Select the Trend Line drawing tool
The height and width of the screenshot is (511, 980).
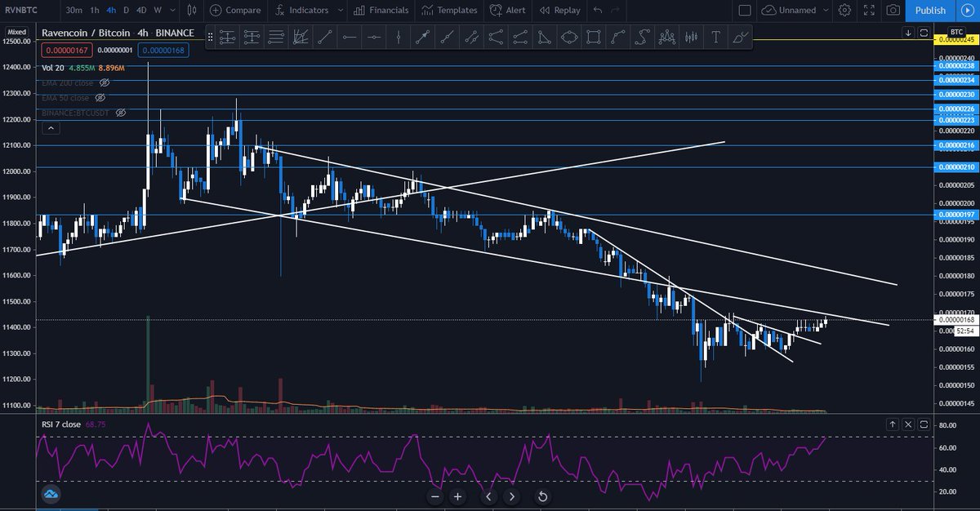(325, 38)
